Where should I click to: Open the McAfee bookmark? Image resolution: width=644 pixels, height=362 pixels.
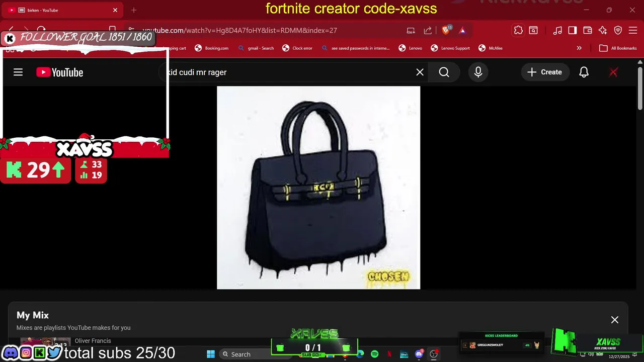(491, 48)
